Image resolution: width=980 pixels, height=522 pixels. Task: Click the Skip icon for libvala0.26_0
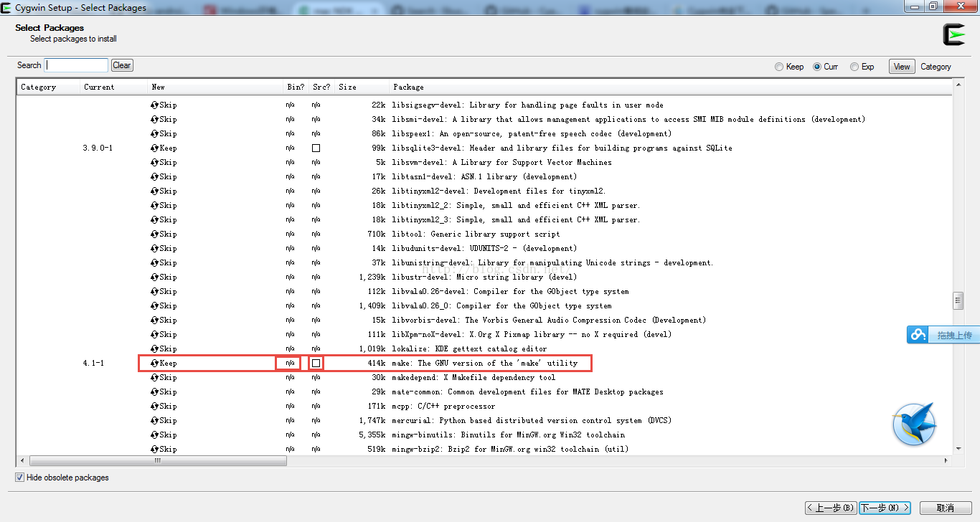pos(154,305)
